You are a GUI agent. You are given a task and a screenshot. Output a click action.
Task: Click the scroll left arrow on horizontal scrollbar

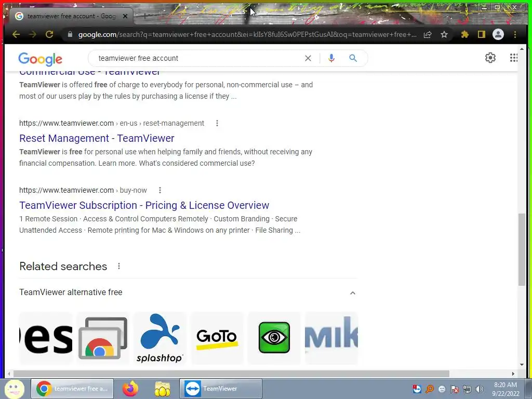click(9, 374)
